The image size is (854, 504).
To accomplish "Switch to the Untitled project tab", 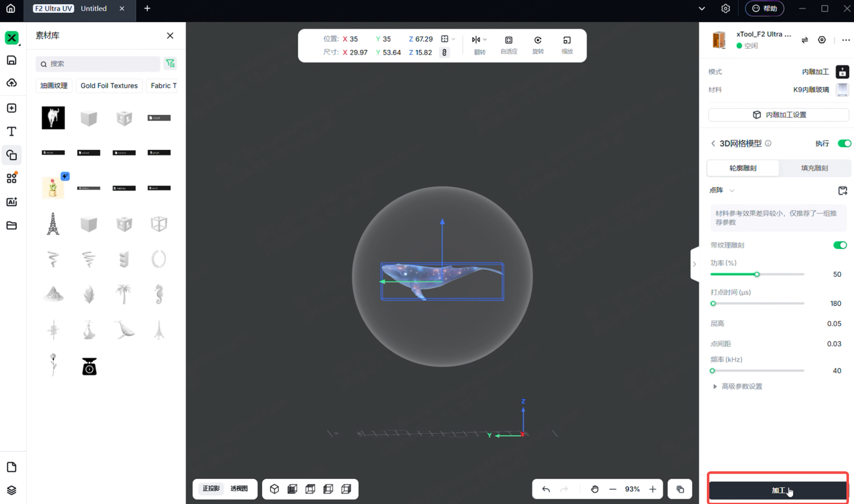I will 94,8.
